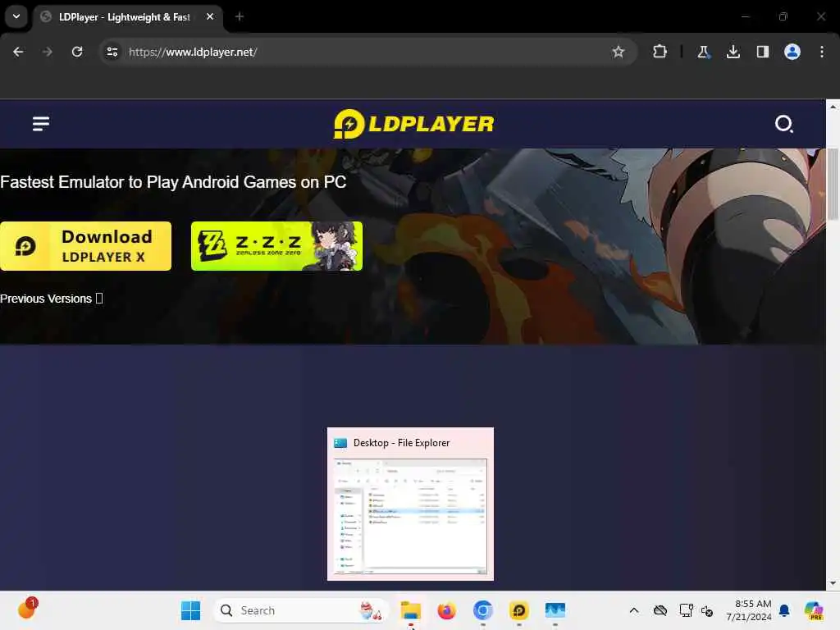This screenshot has width=840, height=630.
Task: Open a new browser tab
Action: 240,16
